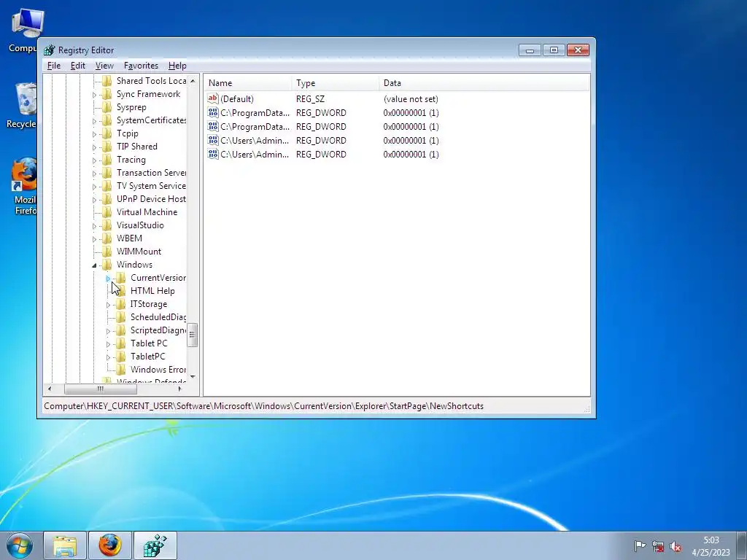Click the Registry Editor title bar icon
This screenshot has width=747, height=560.
pyautogui.click(x=49, y=50)
